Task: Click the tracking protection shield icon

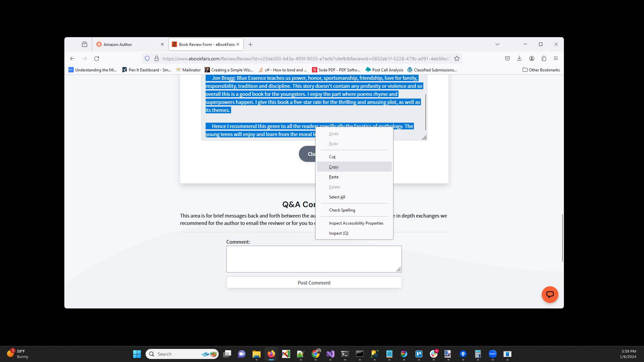Action: click(148, 58)
